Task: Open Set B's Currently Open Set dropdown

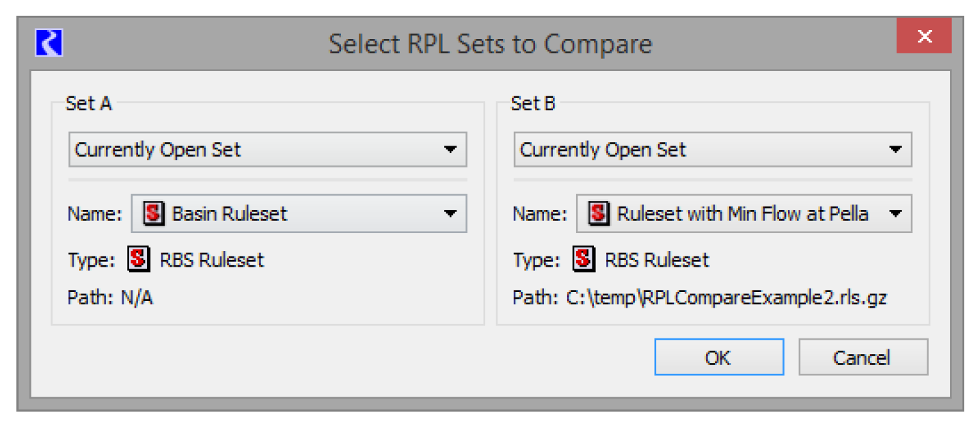Action: point(712,150)
